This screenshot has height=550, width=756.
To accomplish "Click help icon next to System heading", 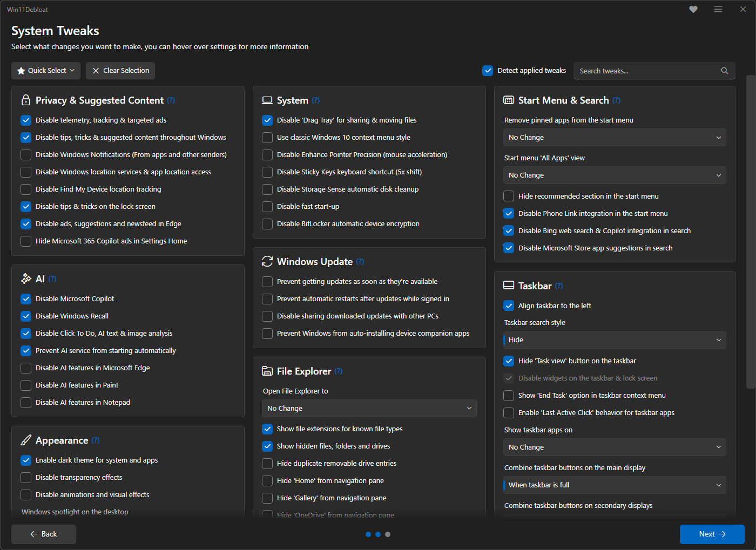I will click(316, 100).
